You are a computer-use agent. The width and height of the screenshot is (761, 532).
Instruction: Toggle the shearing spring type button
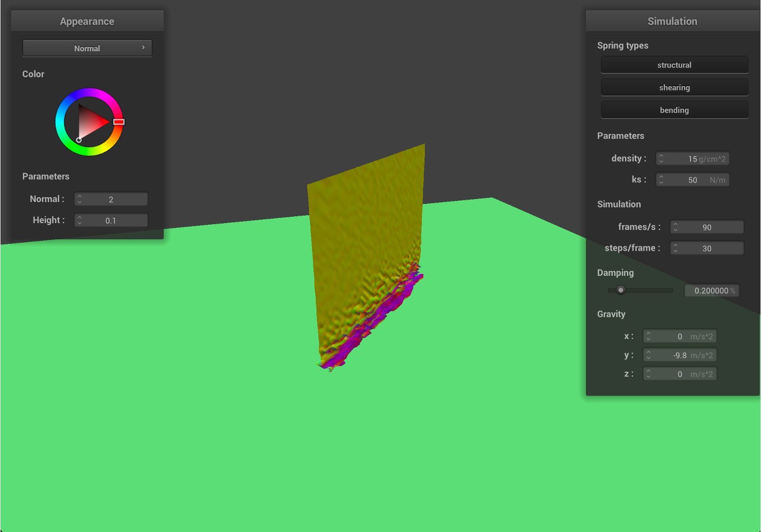[x=674, y=88]
